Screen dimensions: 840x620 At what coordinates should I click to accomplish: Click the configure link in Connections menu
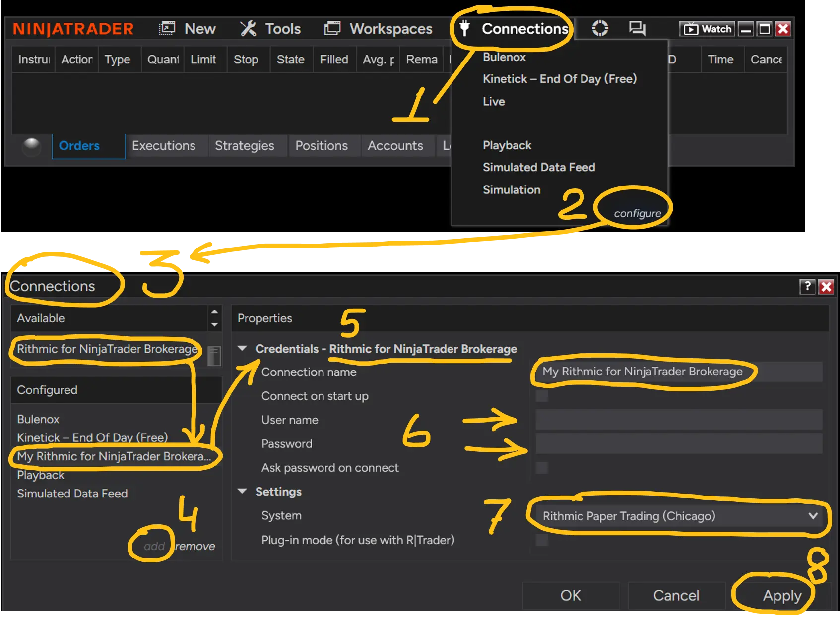pyautogui.click(x=637, y=213)
